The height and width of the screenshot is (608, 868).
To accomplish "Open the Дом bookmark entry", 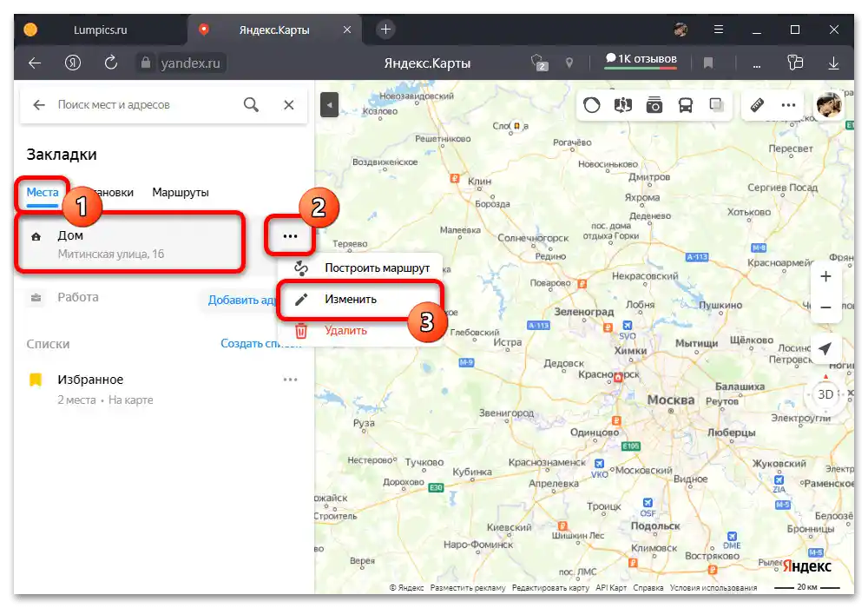I will pos(130,242).
